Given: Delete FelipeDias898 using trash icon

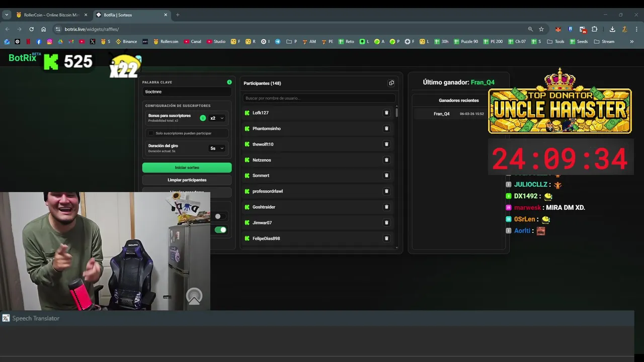Looking at the screenshot, I should click(x=386, y=238).
